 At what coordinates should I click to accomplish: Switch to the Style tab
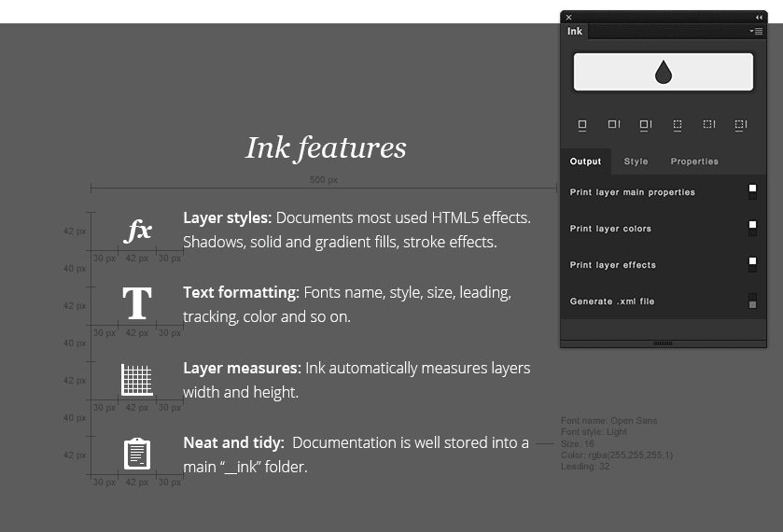coord(636,161)
